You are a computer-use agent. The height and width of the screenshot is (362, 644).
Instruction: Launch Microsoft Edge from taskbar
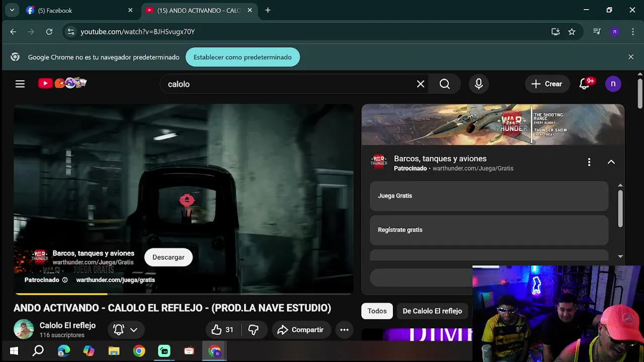(x=64, y=351)
